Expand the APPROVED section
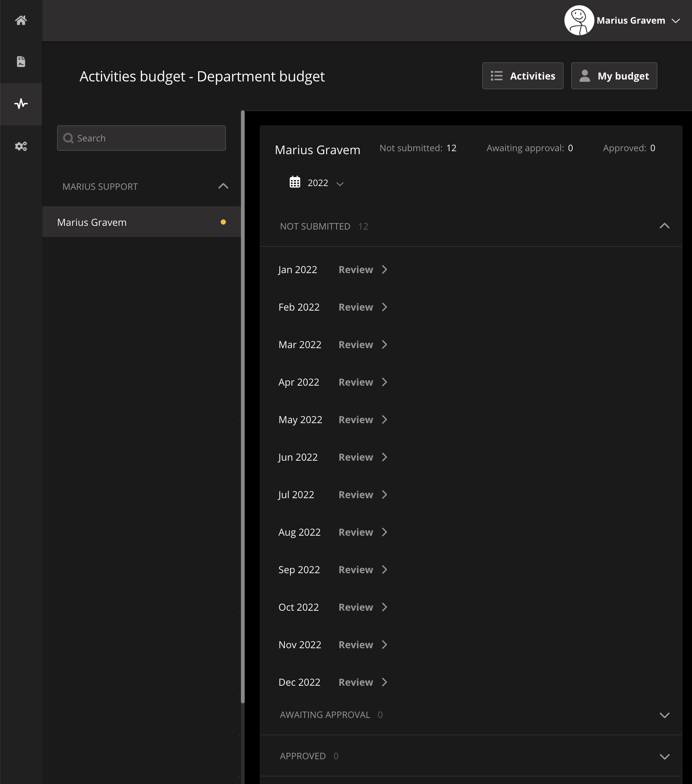Viewport: 692px width, 784px height. [x=664, y=756]
